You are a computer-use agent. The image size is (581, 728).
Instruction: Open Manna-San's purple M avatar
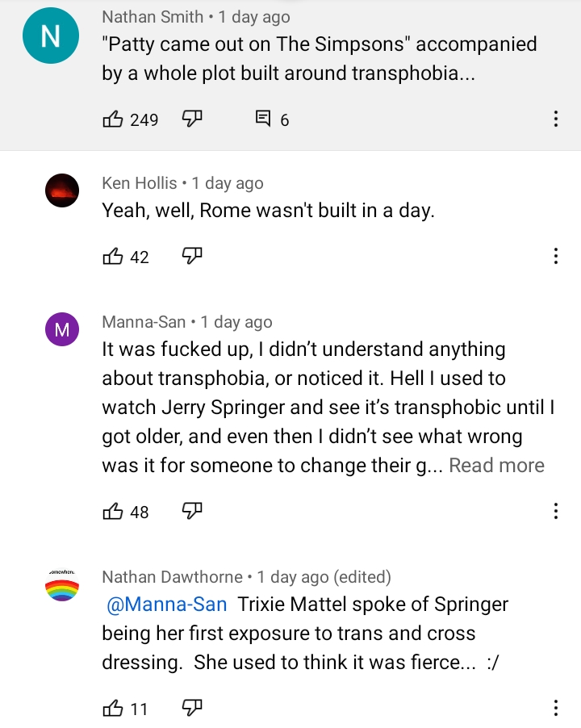62,329
